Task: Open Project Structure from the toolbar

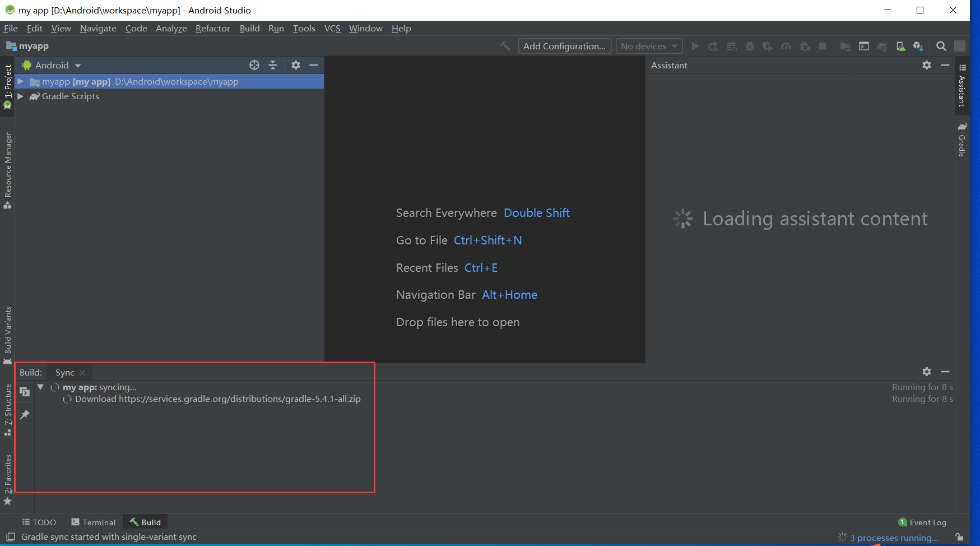Action: [846, 46]
